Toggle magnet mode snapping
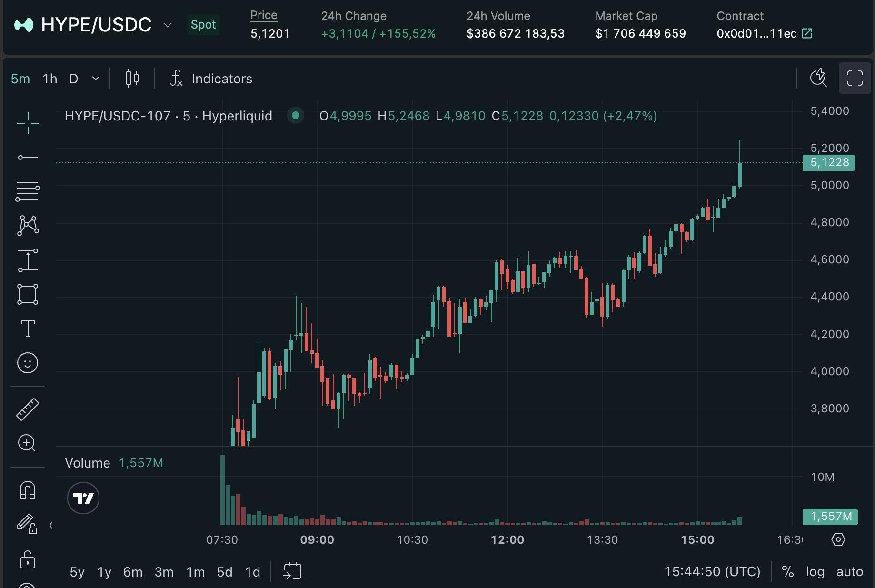Screen dimensions: 875x588 pyautogui.click(x=28, y=490)
